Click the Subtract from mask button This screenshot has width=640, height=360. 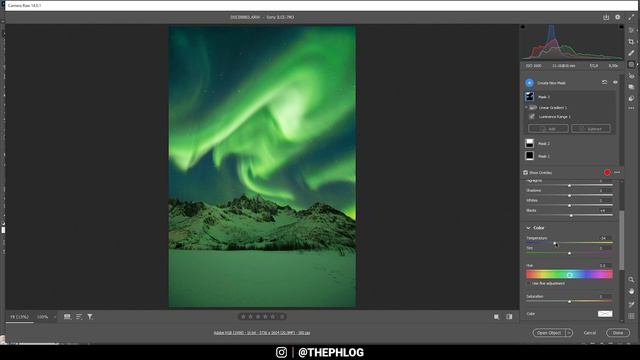(x=591, y=129)
